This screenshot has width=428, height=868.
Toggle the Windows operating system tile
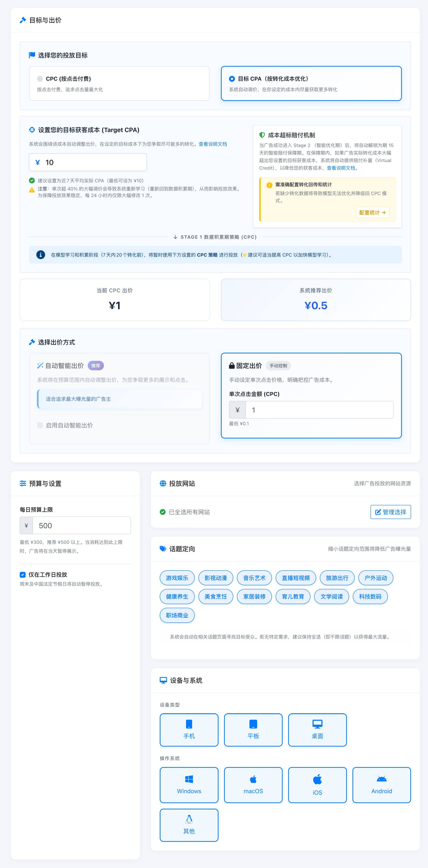click(x=189, y=785)
